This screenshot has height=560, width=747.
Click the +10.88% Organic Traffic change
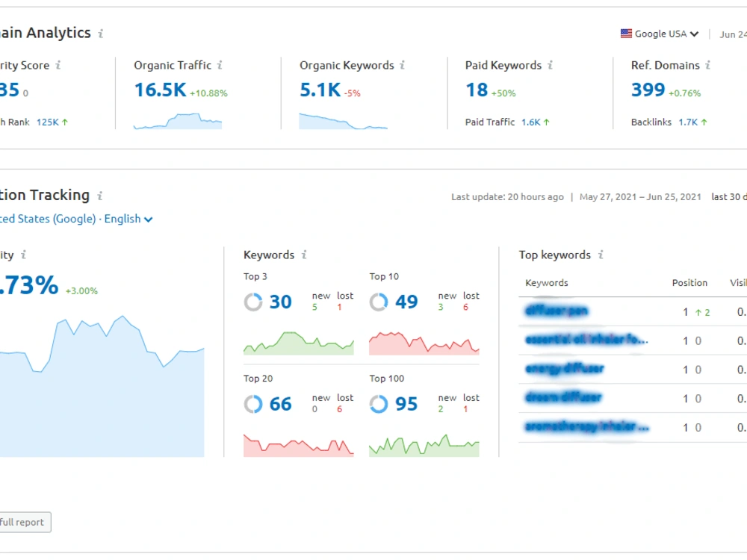(208, 93)
